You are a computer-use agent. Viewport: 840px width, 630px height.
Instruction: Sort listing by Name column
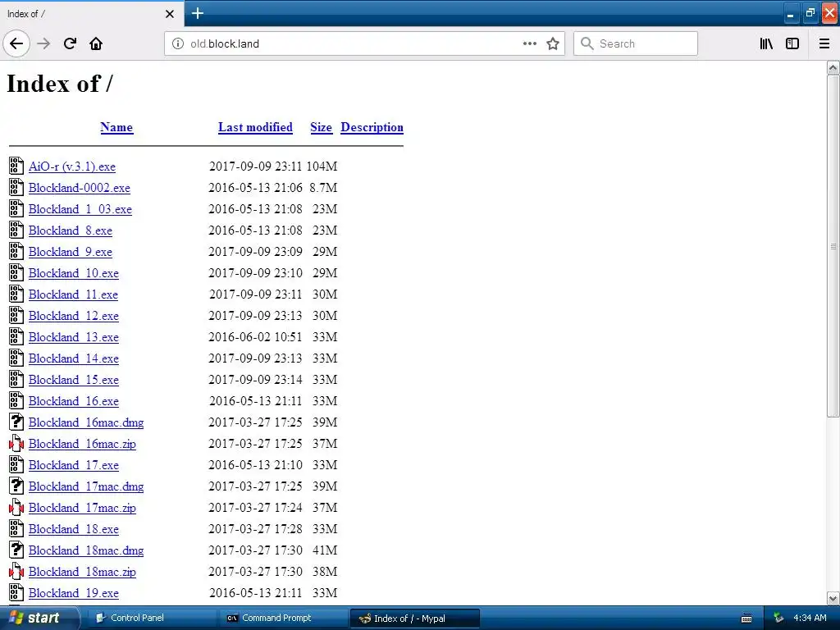116,127
